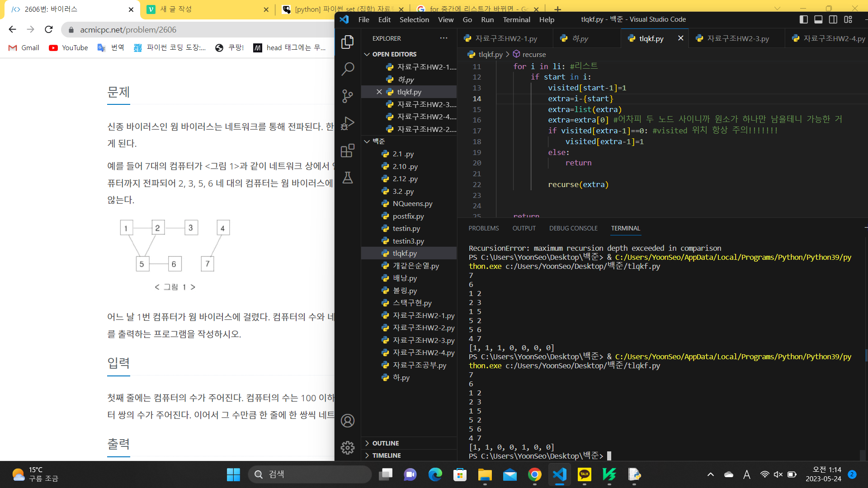Screen dimensions: 868x488
Task: Toggle the bottom panel layout button
Action: coord(818,19)
